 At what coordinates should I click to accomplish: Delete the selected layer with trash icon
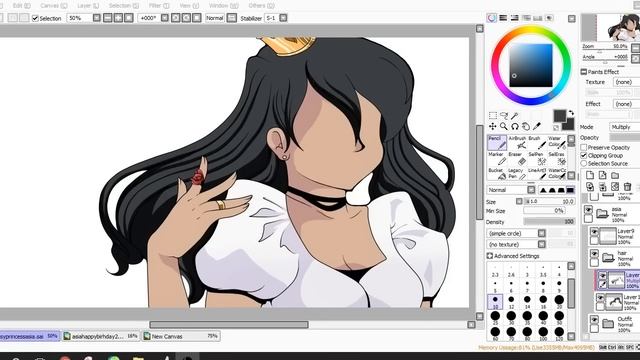(628, 187)
